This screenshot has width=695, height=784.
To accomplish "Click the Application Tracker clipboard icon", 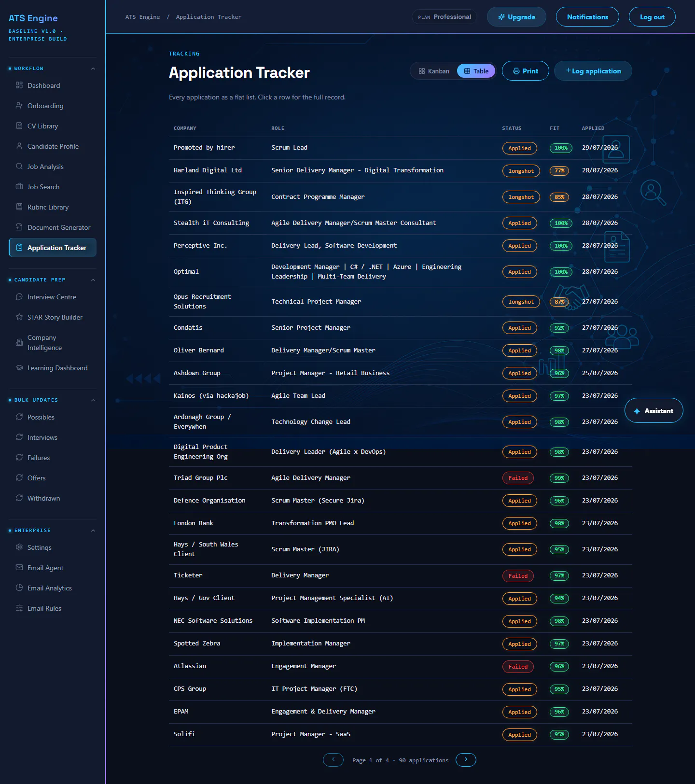I will [19, 248].
